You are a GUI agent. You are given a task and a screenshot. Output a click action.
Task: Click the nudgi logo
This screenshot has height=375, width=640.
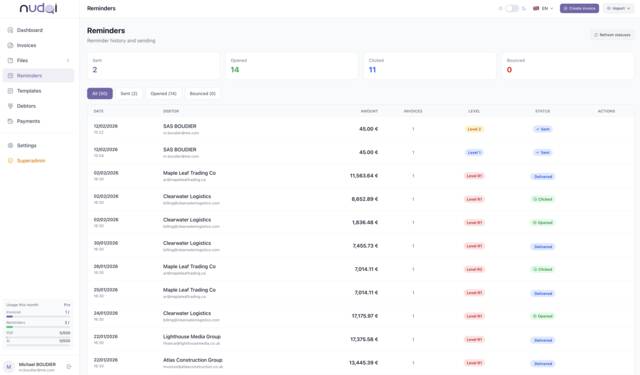click(x=38, y=8)
